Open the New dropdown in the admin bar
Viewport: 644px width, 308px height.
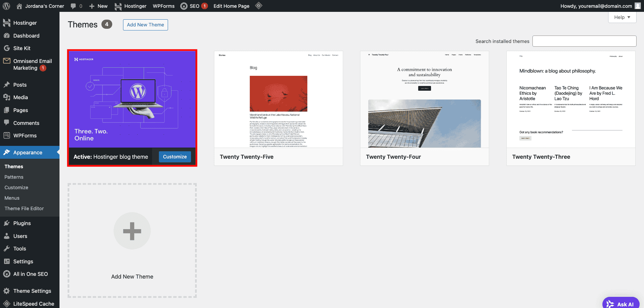pyautogui.click(x=98, y=6)
